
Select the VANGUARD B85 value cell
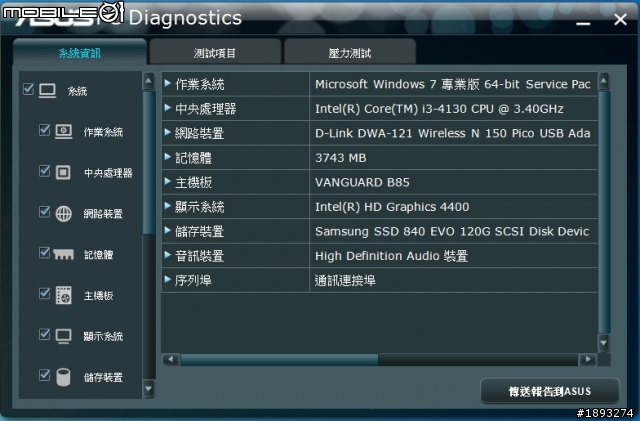point(453,182)
